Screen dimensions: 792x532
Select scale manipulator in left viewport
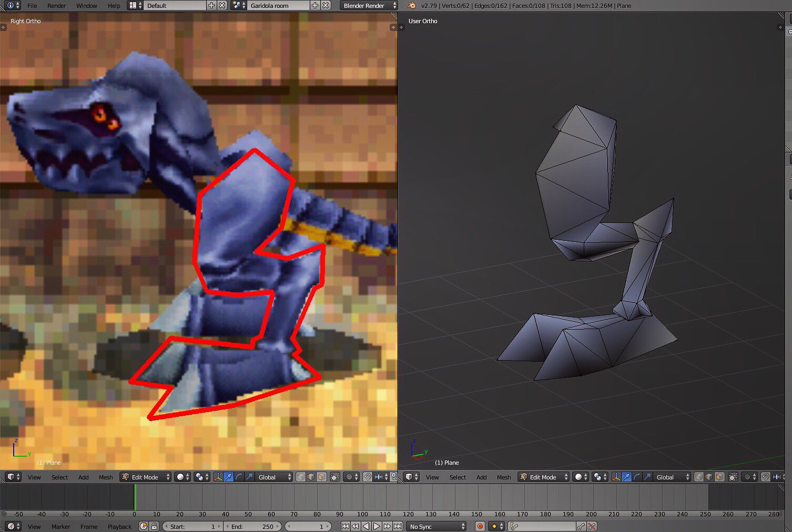(x=249, y=477)
